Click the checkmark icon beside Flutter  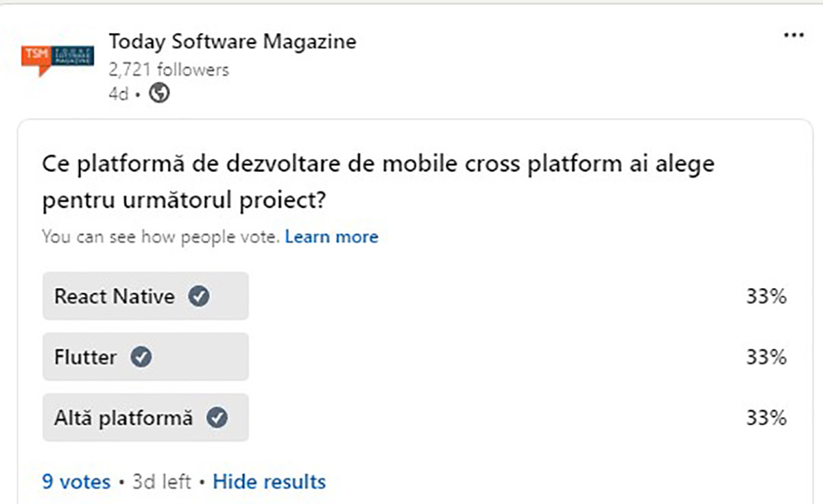click(141, 357)
